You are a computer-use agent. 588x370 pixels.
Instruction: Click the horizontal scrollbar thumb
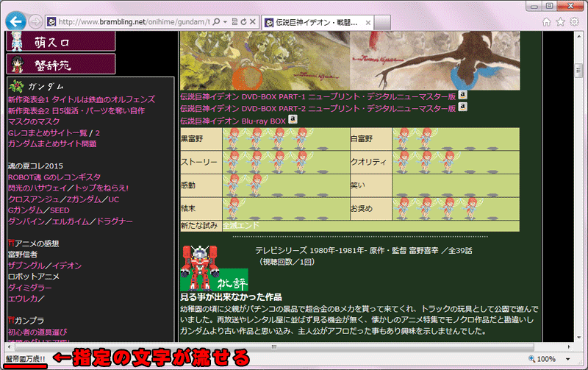pyautogui.click(x=274, y=346)
